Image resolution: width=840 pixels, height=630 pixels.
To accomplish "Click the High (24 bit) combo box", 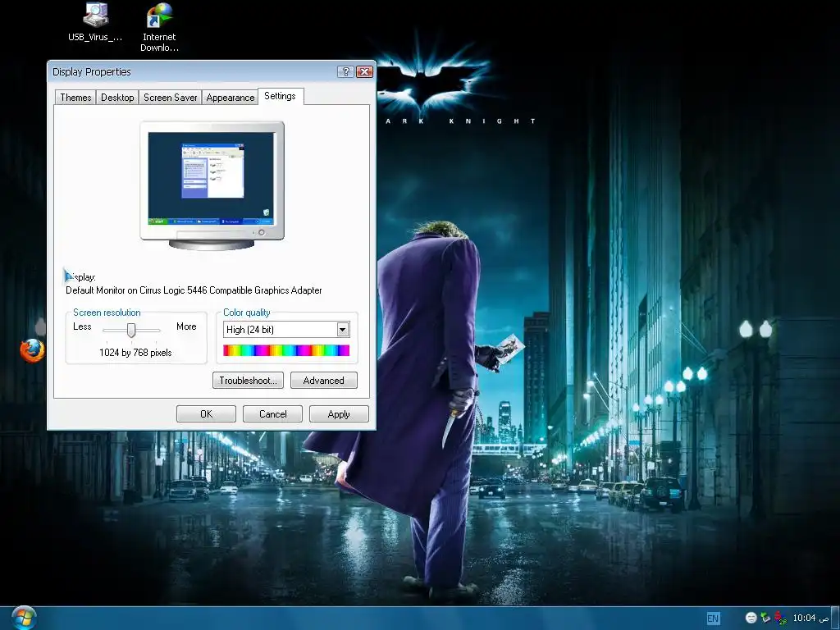I will click(286, 330).
